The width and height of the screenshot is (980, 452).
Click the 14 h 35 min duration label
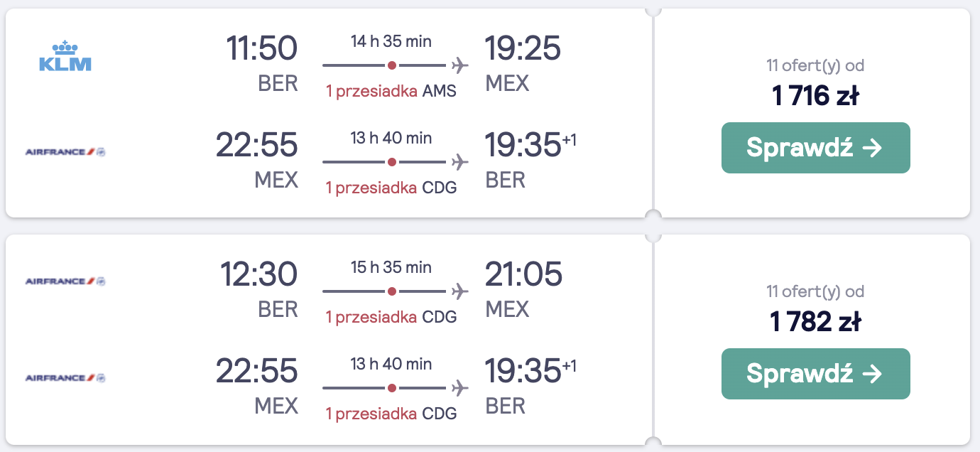point(391,41)
